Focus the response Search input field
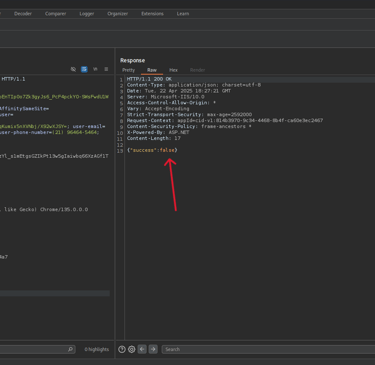 pos(268,349)
